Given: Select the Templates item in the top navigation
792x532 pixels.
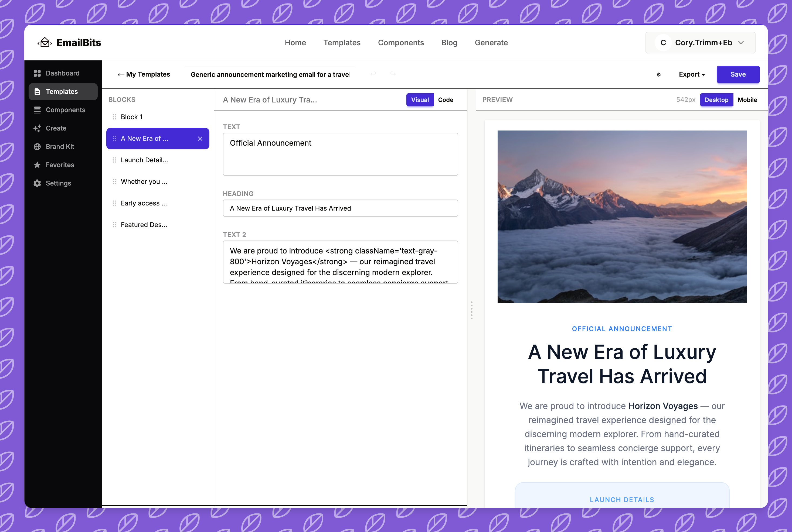Looking at the screenshot, I should (x=342, y=42).
